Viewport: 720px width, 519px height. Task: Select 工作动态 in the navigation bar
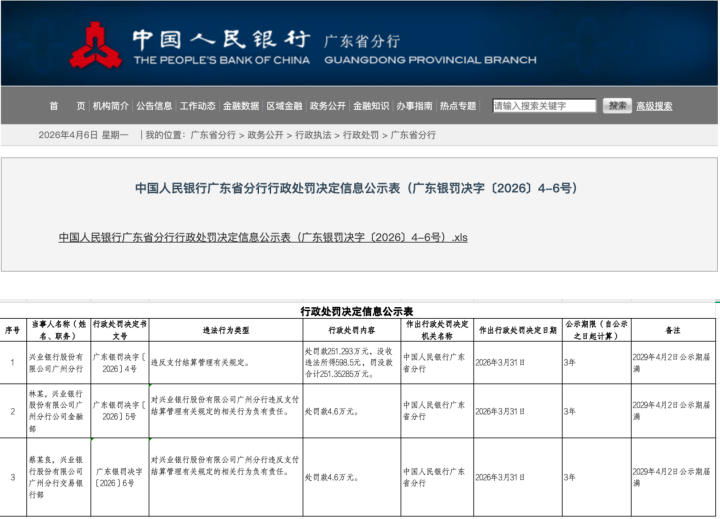(x=197, y=106)
